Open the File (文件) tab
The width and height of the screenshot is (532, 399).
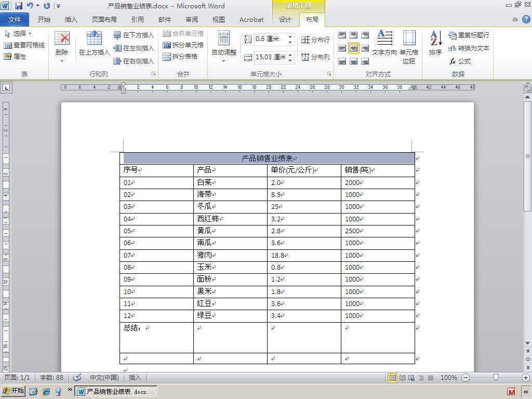pyautogui.click(x=15, y=20)
